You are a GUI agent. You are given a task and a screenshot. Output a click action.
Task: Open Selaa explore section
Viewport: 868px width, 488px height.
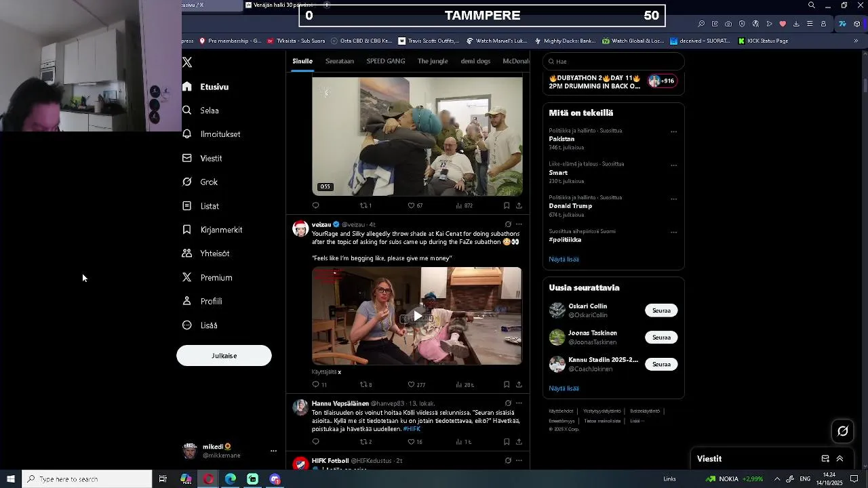(201, 110)
